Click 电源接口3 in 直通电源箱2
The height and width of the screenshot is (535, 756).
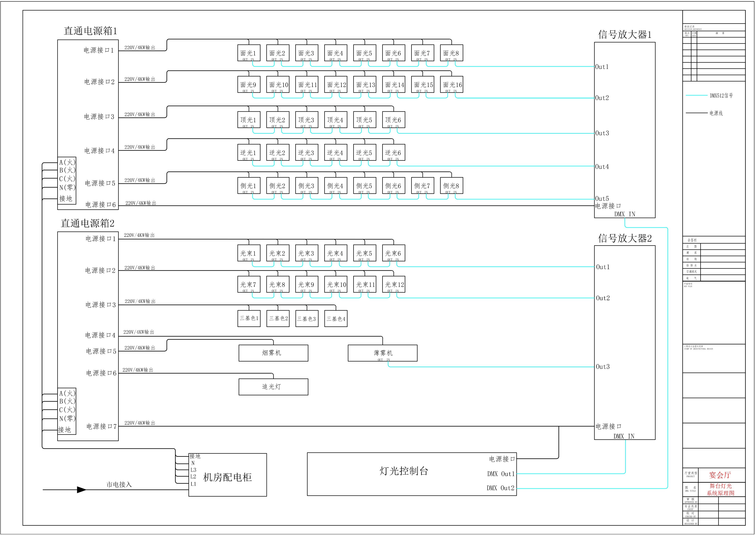click(101, 305)
